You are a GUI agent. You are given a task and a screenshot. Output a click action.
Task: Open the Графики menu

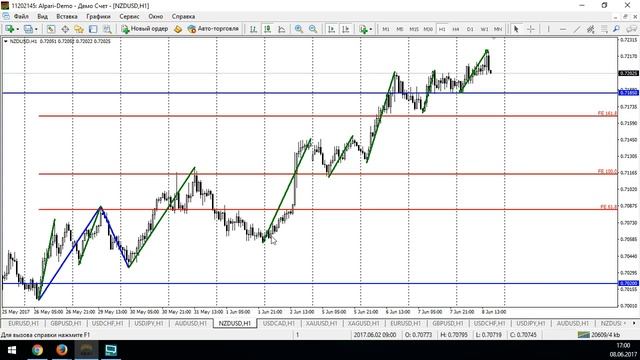click(x=98, y=16)
